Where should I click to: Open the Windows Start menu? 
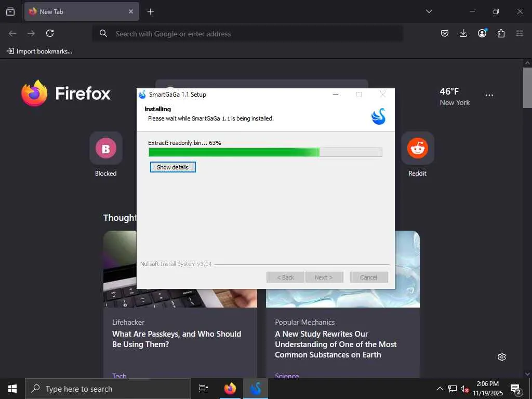[12, 389]
